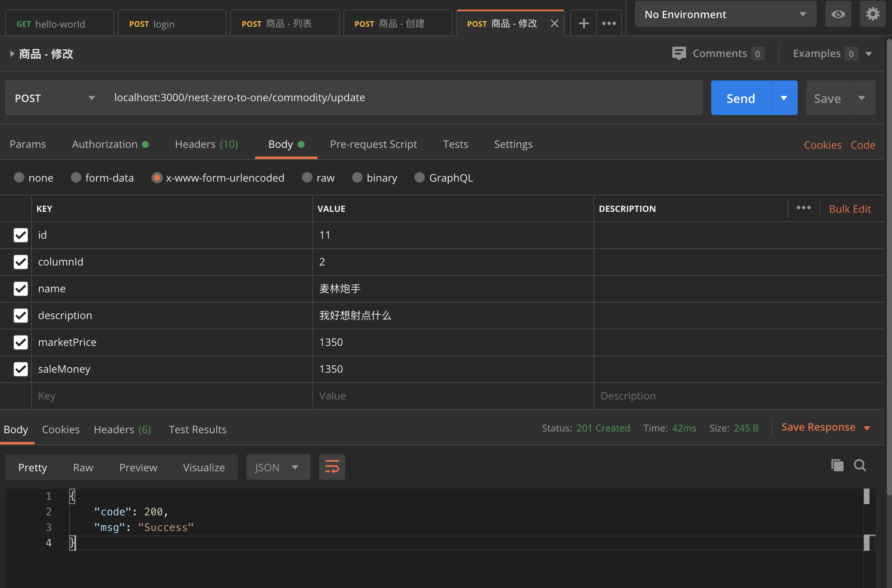Viewport: 892px width, 588px height.
Task: Open the manage environments gear icon
Action: click(873, 14)
